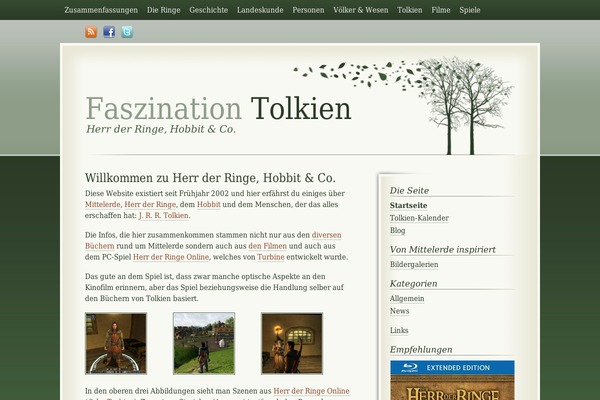Open the News category
Image resolution: width=600 pixels, height=400 pixels.
399,311
